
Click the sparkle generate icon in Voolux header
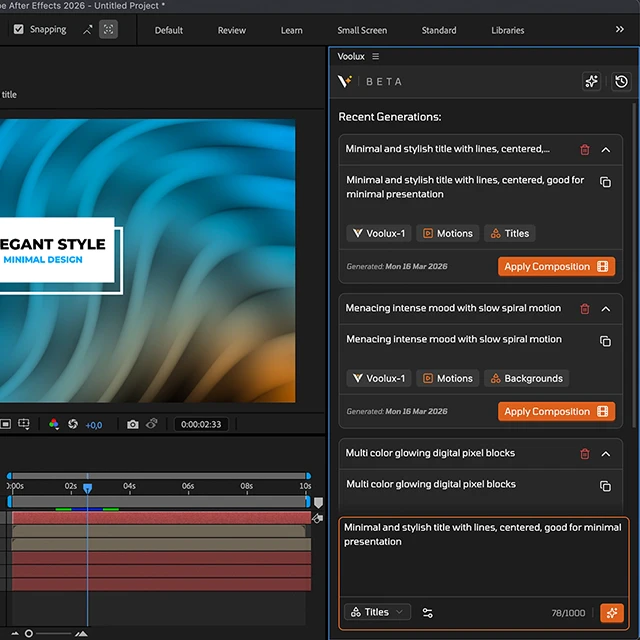[592, 81]
